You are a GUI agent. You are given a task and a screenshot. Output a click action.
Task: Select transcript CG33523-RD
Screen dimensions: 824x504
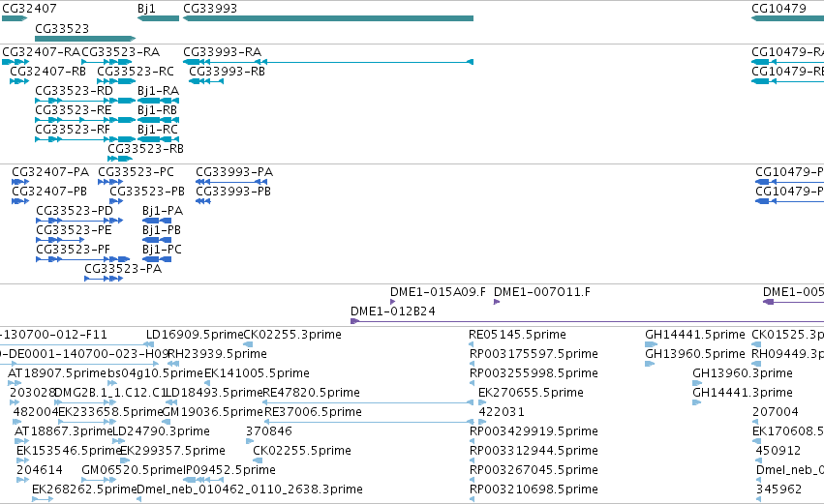pyautogui.click(x=85, y=101)
